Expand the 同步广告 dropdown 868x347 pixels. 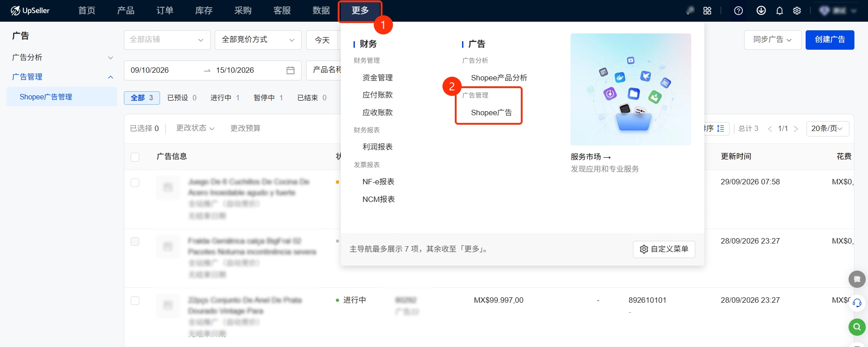pyautogui.click(x=773, y=40)
